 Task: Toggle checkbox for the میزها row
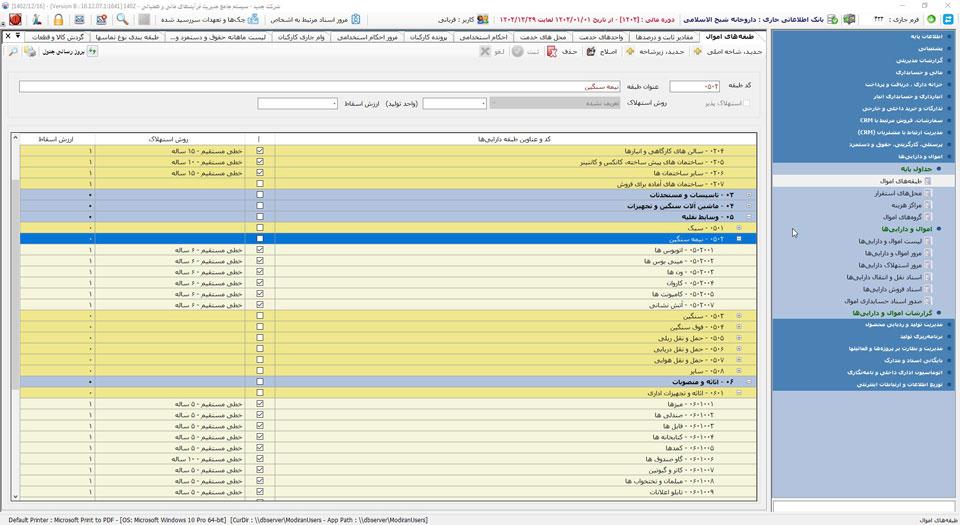pyautogui.click(x=260, y=404)
